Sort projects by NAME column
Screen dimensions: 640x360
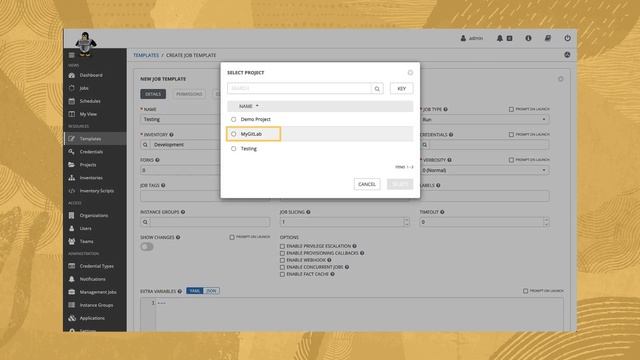click(x=249, y=106)
